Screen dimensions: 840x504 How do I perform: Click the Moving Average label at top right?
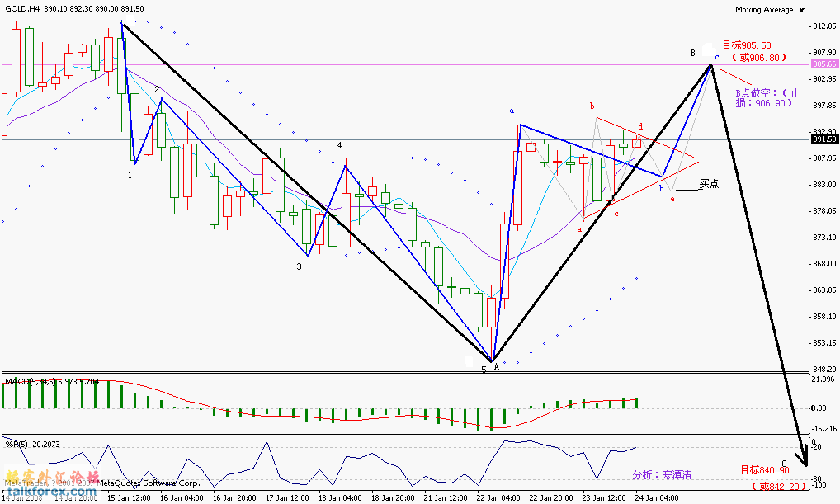pos(764,10)
